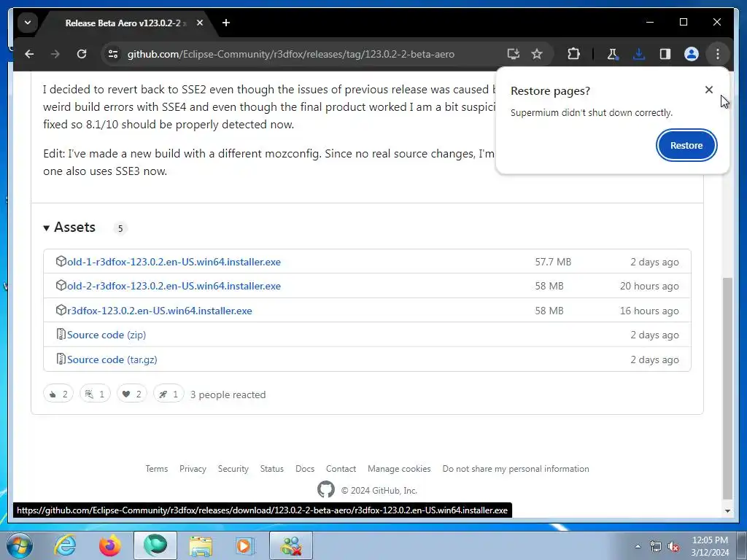This screenshot has width=747, height=560.
Task: Download old-1-r3dfox-123.0.2 installer
Action: (x=174, y=262)
